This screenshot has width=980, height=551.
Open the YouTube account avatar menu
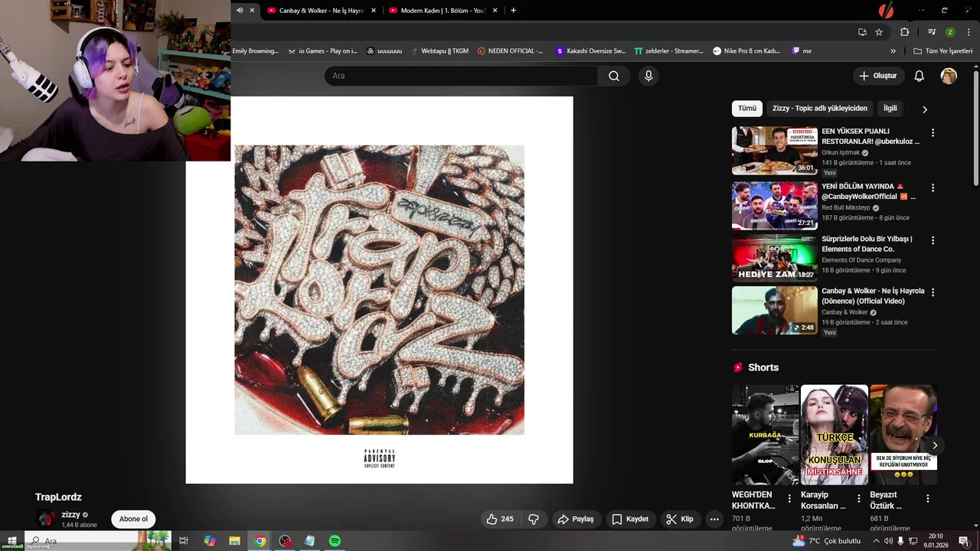[949, 76]
